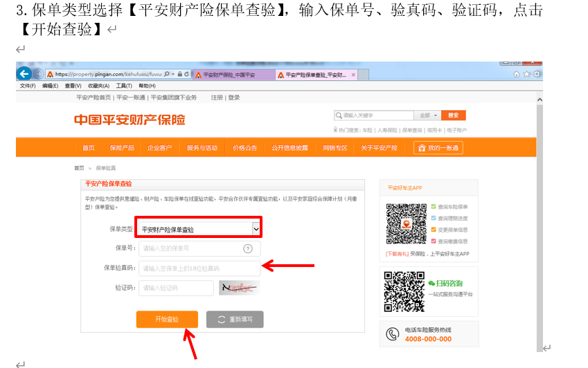Click the phone hotline icon
The width and height of the screenshot is (588, 368).
pos(393,335)
